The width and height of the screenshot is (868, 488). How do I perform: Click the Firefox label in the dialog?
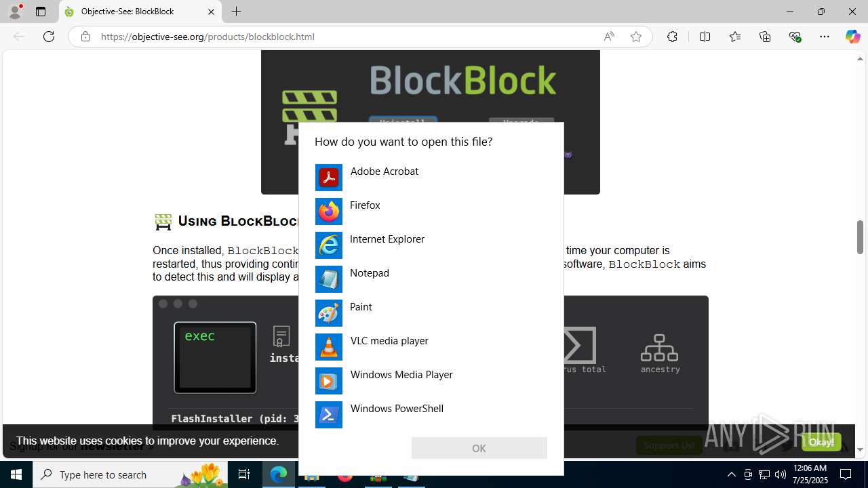[365, 205]
